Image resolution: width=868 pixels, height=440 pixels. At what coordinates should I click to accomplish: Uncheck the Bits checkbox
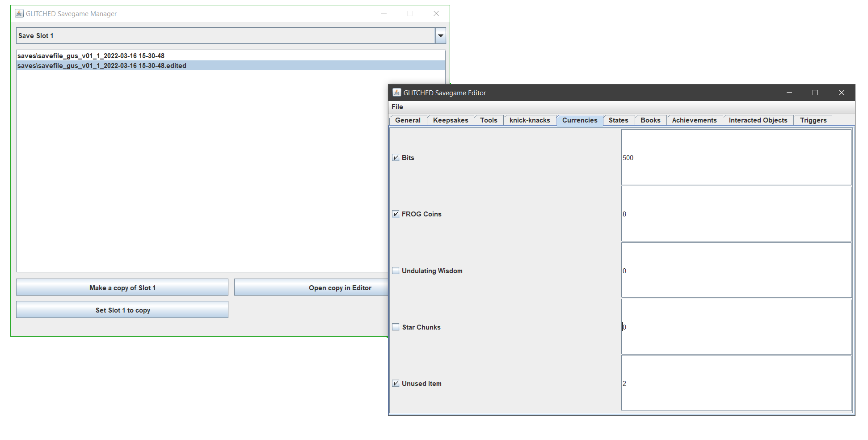point(395,157)
